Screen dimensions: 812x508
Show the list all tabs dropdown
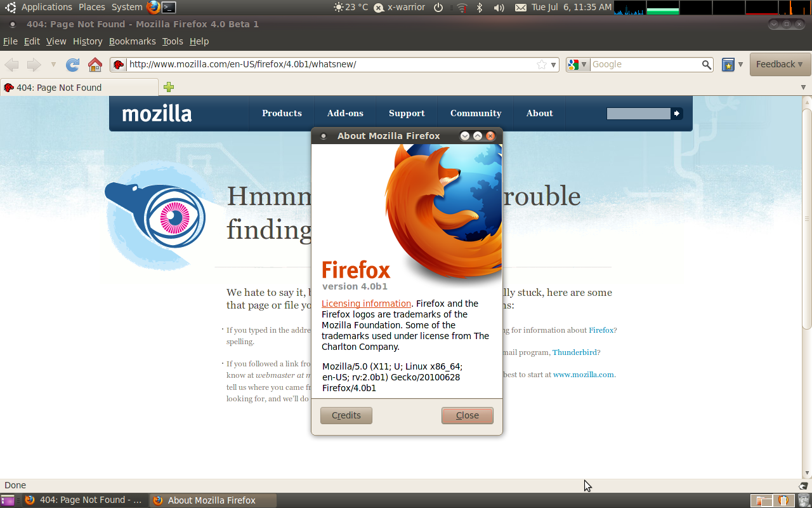tap(803, 88)
